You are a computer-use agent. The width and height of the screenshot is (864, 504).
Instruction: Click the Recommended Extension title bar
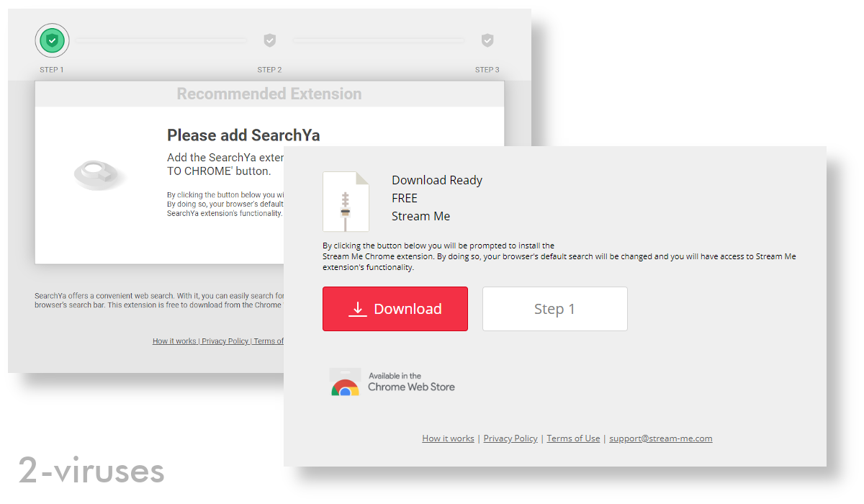point(269,94)
